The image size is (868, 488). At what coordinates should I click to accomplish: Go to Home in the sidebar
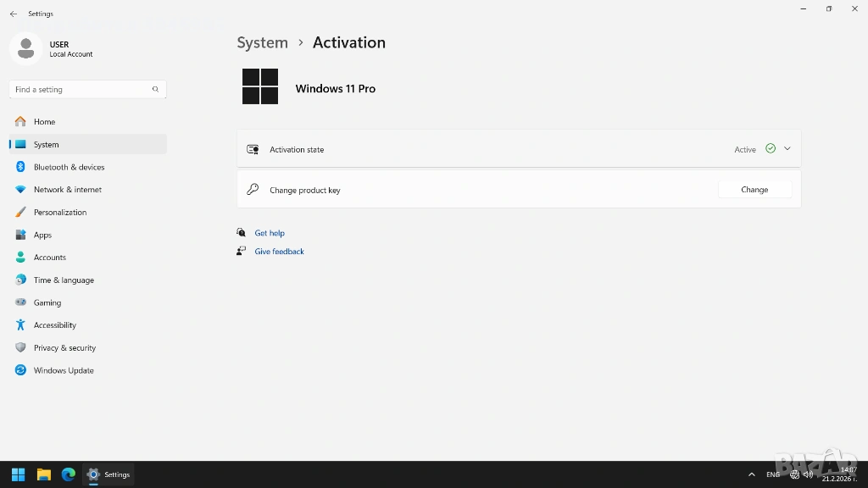[x=44, y=122]
